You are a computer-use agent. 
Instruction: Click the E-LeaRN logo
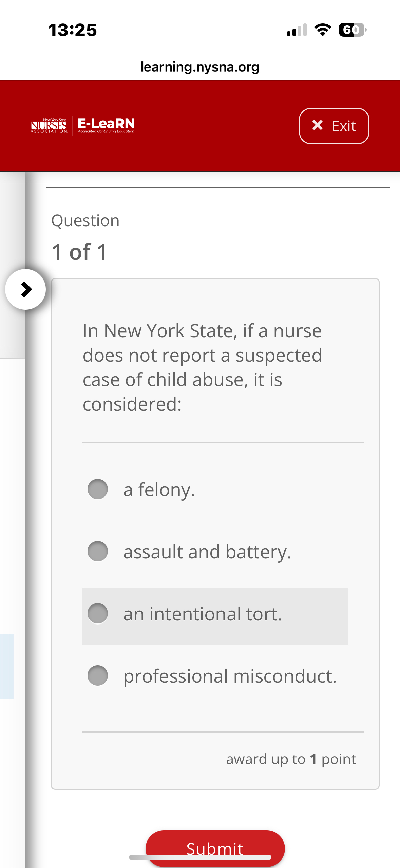pos(106,125)
